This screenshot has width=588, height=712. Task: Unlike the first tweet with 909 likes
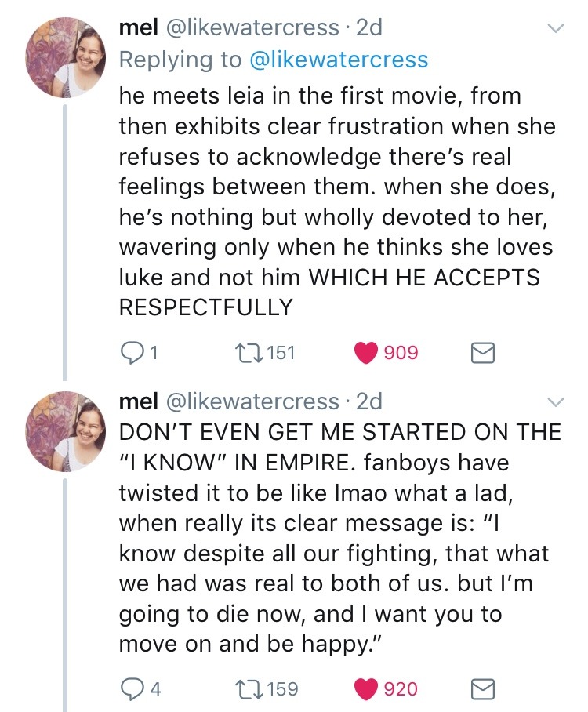click(366, 353)
